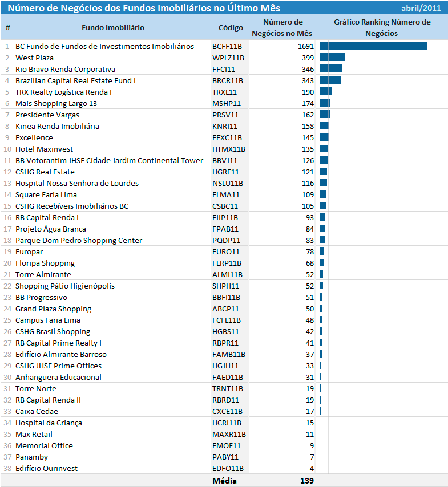Image resolution: width=448 pixels, height=487 pixels.
Task: Click the code HGRE11
Action: click(225, 172)
